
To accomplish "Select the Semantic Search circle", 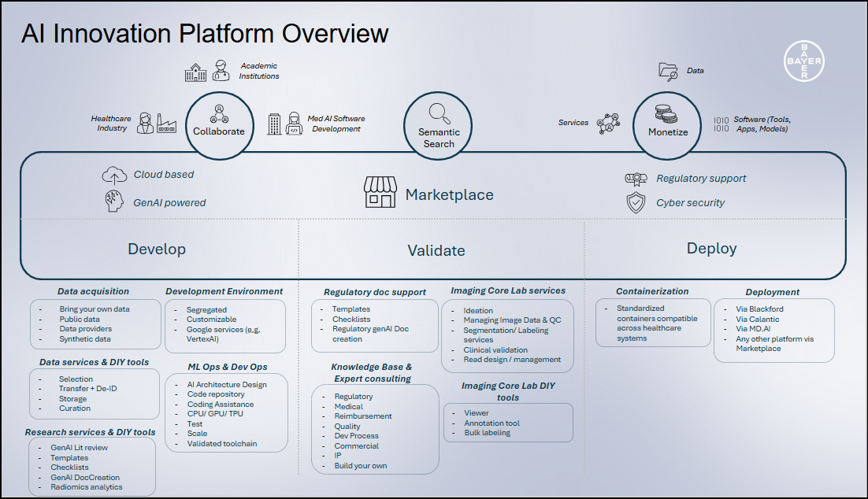I will 439,126.
